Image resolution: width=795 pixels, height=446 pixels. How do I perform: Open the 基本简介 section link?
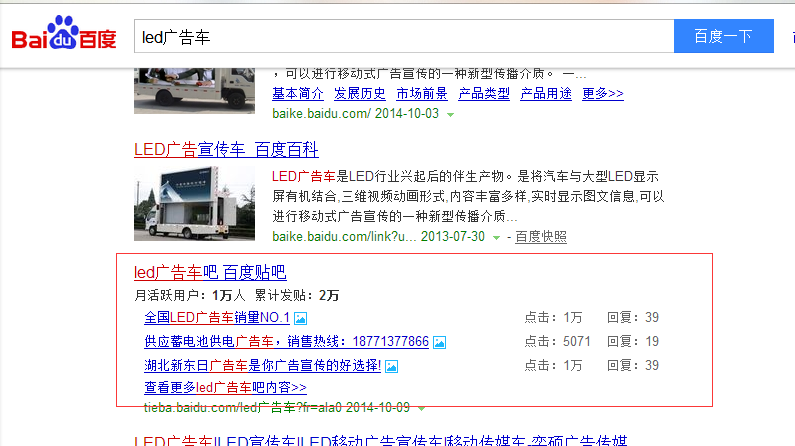tap(298, 94)
